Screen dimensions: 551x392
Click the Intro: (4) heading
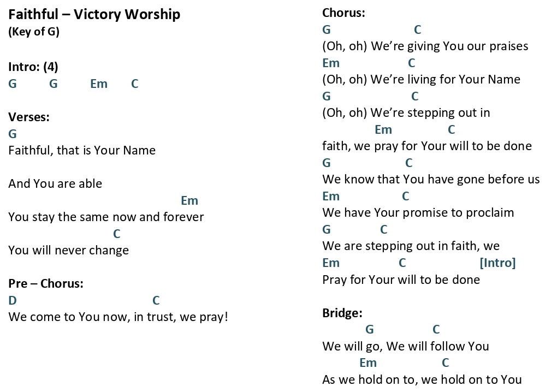coord(33,67)
